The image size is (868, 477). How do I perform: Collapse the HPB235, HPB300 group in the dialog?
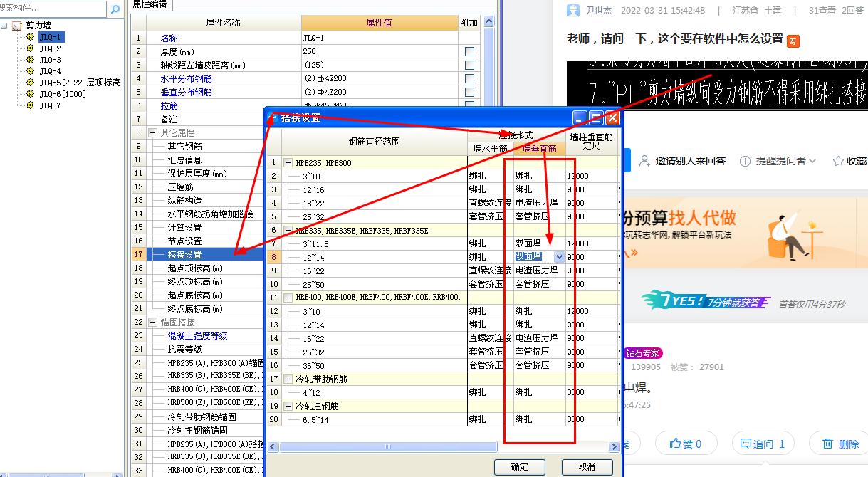point(288,163)
